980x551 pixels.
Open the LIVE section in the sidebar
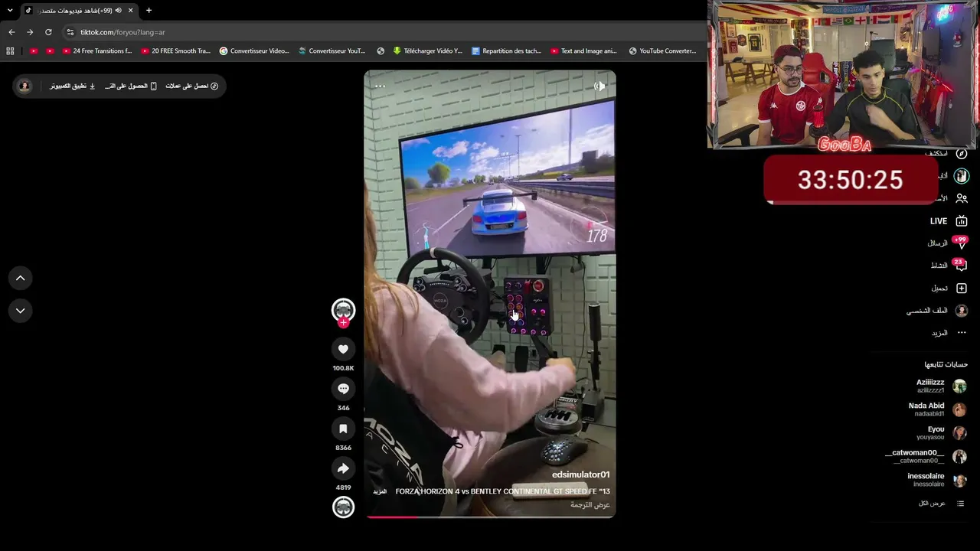pyautogui.click(x=948, y=221)
